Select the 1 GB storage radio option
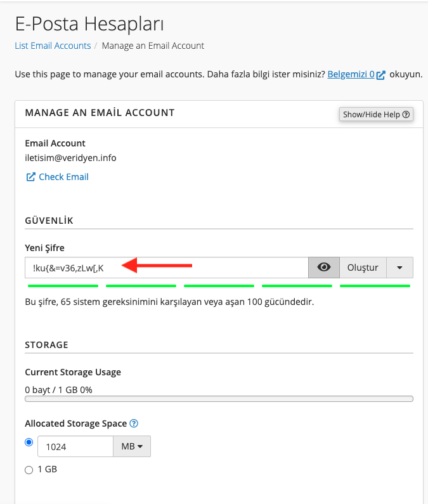428x504 pixels. pyautogui.click(x=29, y=470)
